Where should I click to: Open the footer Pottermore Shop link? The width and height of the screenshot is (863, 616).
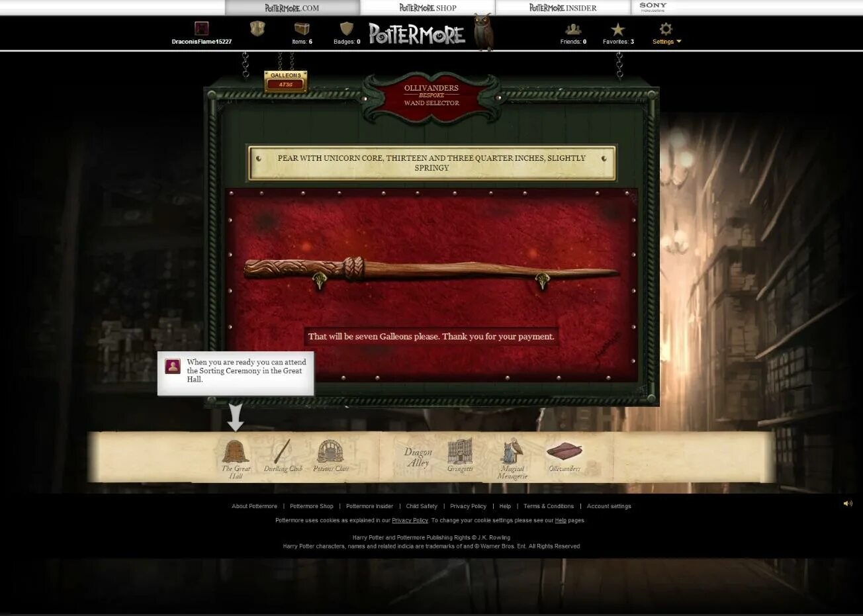[312, 506]
